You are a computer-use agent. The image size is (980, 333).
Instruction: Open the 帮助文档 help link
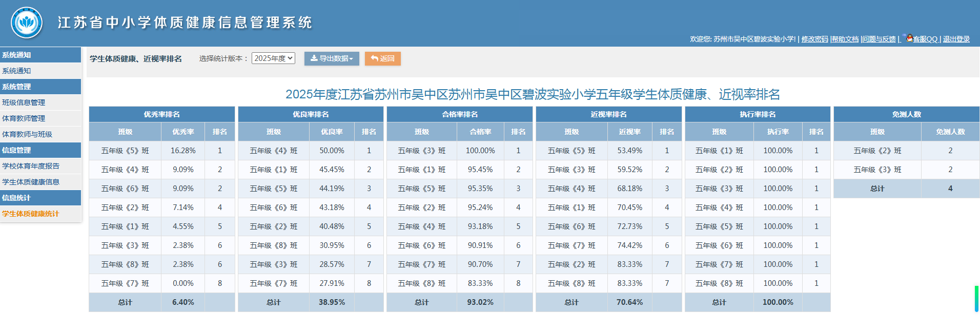click(845, 39)
